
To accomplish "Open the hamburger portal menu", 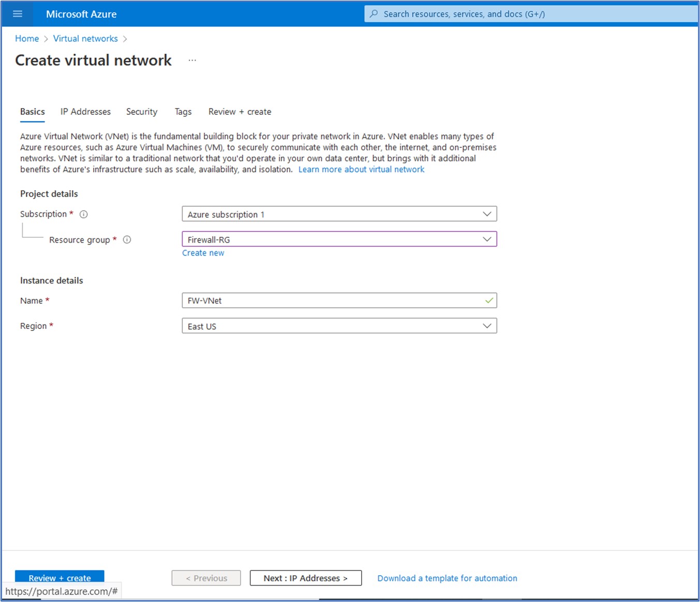I will [18, 14].
